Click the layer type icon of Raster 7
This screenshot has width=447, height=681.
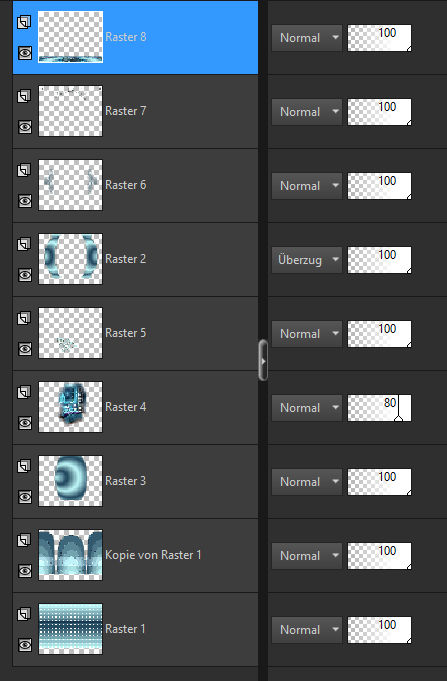(x=24, y=96)
